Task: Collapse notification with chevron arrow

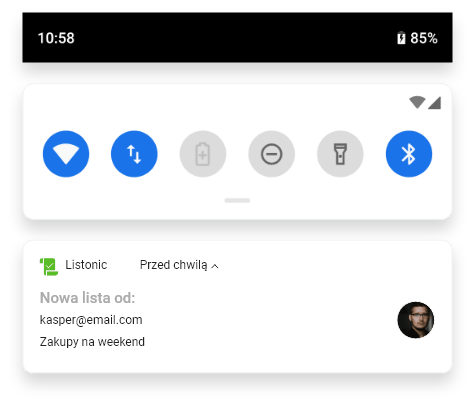Action: pos(215,266)
